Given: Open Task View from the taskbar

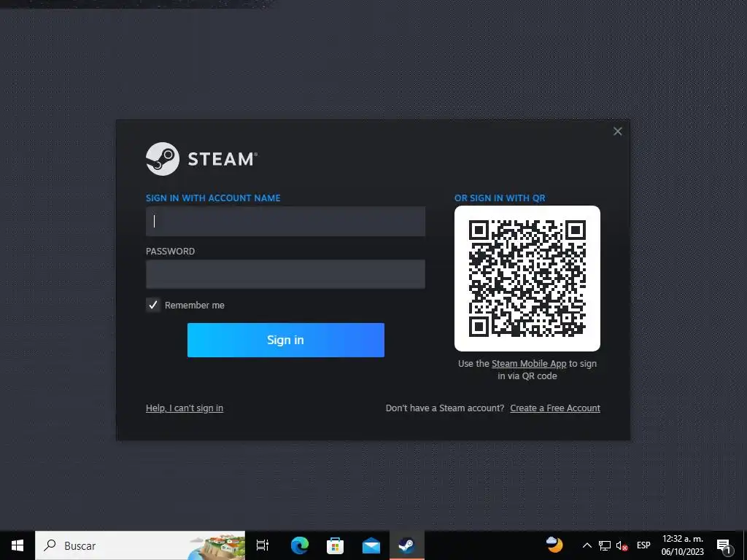Looking at the screenshot, I should pyautogui.click(x=263, y=545).
